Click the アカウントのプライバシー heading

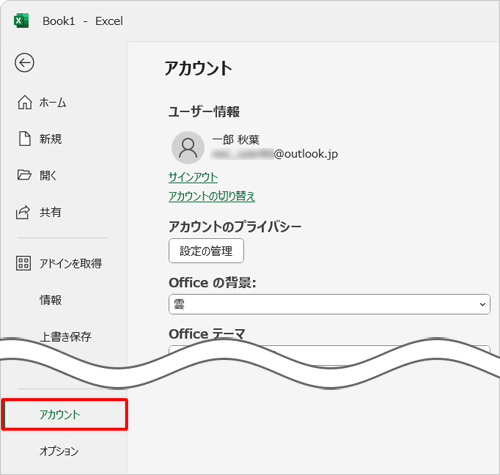coord(235,227)
